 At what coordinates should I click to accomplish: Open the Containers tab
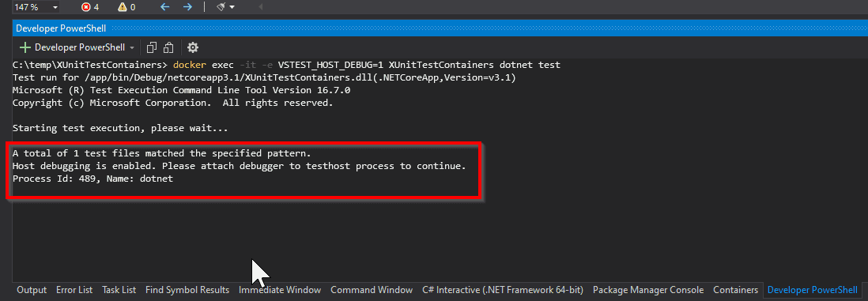[x=735, y=290]
